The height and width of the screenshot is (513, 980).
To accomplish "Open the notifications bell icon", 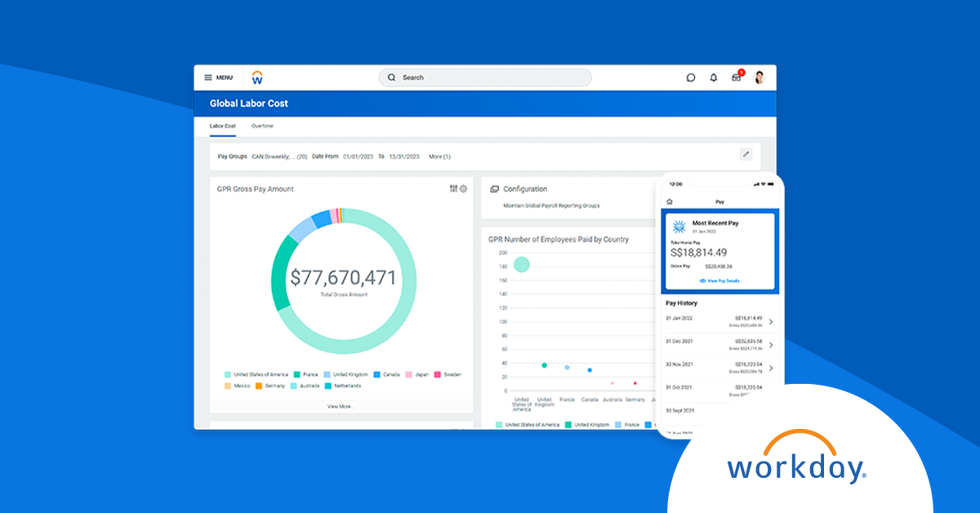I will (x=714, y=78).
